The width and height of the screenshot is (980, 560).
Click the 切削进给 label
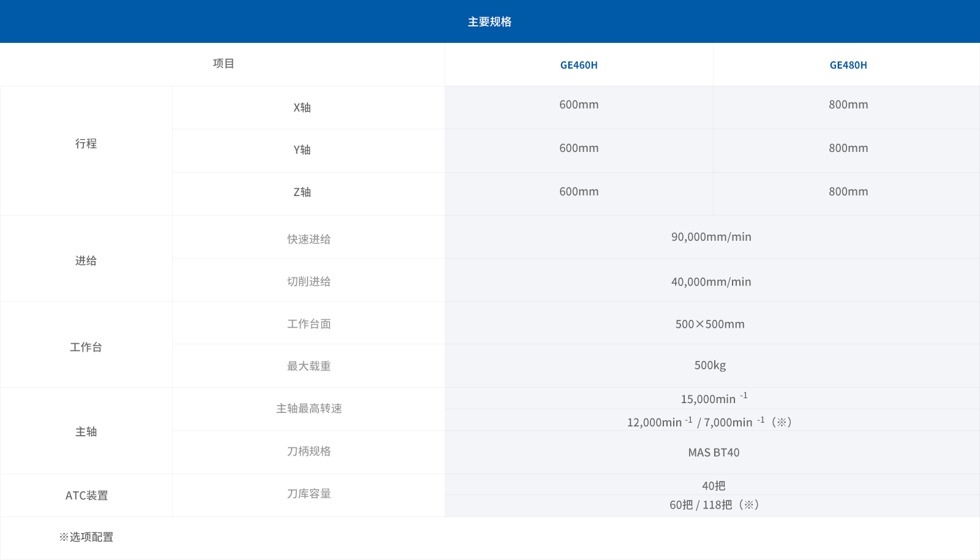click(x=309, y=281)
